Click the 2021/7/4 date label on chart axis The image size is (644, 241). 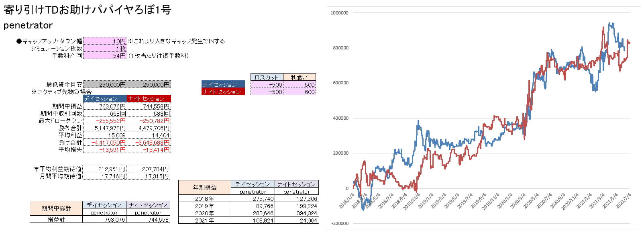(x=624, y=200)
